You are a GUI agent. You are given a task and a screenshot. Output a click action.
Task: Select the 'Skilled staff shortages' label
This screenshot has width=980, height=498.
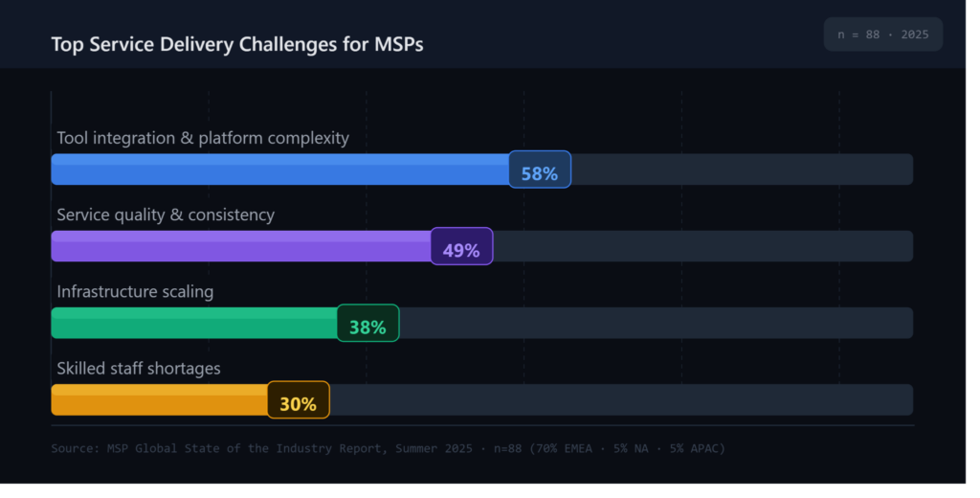point(139,369)
